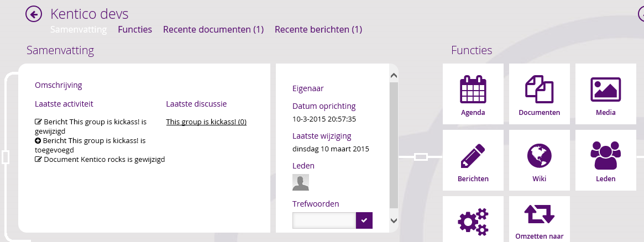Click the edit icon beside 'Document Kentico rocks'
Viewport: 644px width, 242px height.
click(38, 160)
